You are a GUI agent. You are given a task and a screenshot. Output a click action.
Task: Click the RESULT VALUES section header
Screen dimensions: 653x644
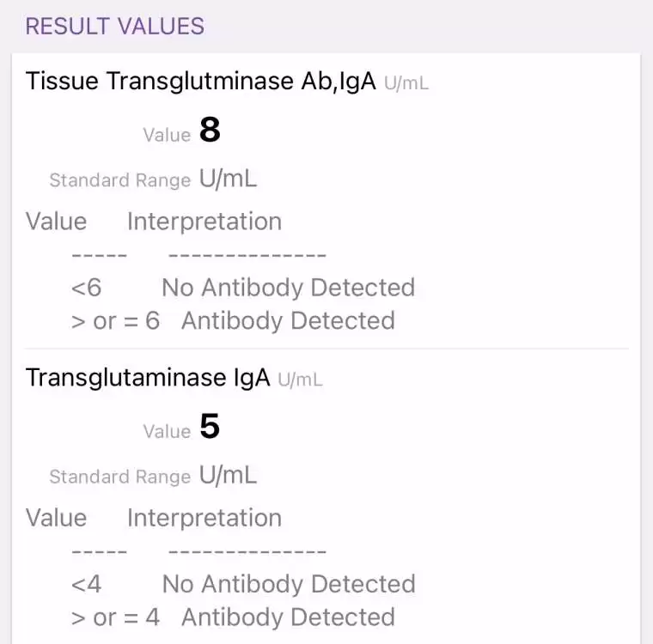click(115, 27)
